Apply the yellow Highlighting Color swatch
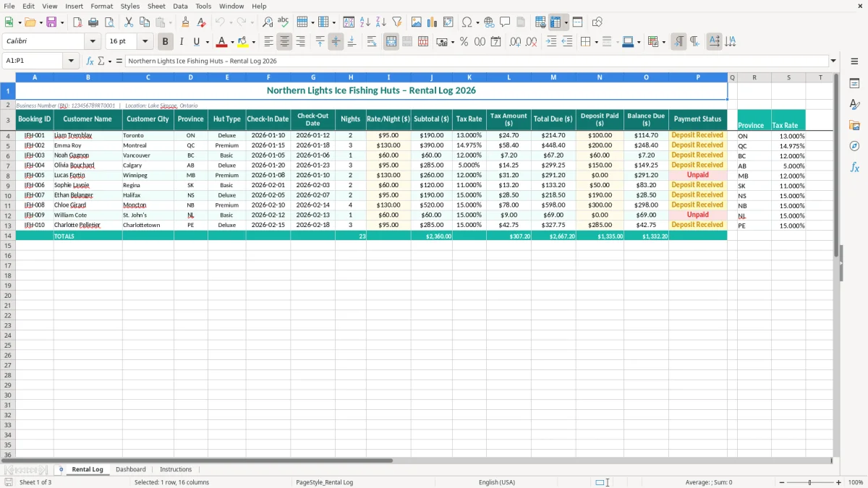 pos(243,42)
